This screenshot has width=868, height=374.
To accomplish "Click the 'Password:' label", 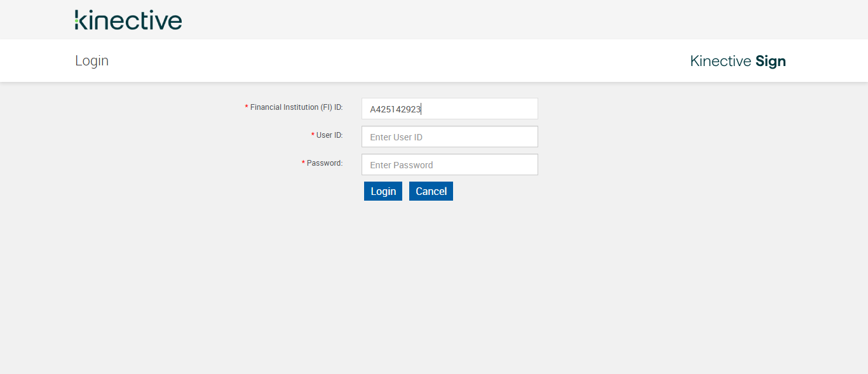I will click(325, 163).
